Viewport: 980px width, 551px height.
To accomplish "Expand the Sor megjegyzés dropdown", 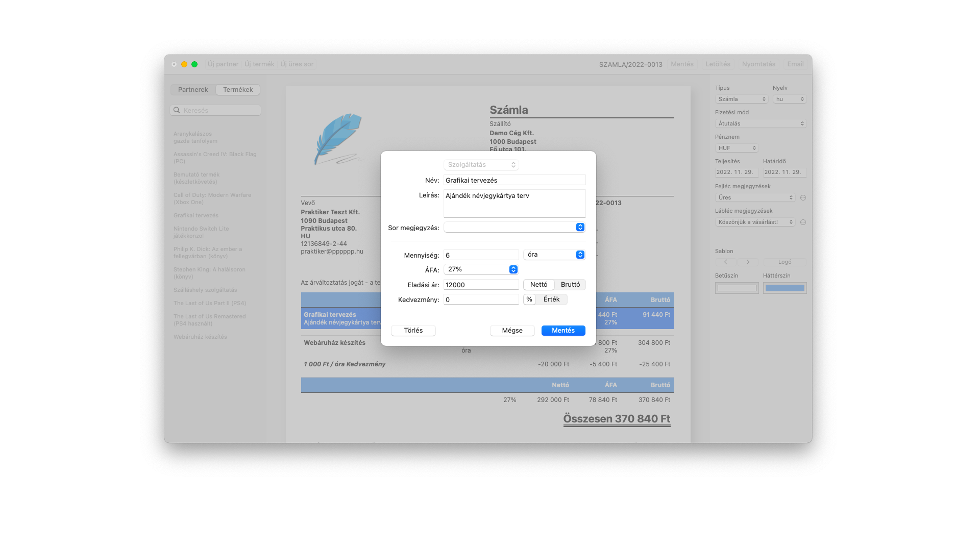I will coord(579,227).
